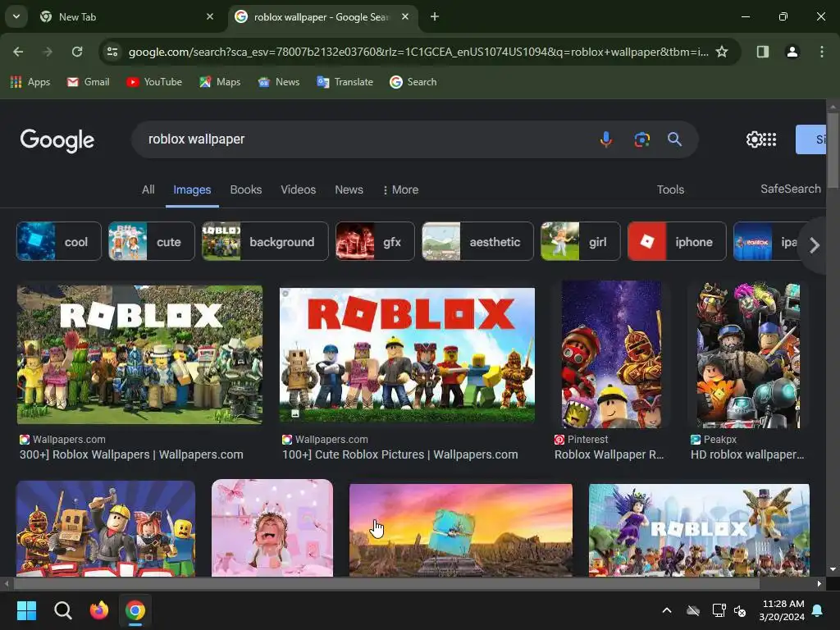Open Google settings gear icon
This screenshot has height=630, width=840.
coord(754,139)
